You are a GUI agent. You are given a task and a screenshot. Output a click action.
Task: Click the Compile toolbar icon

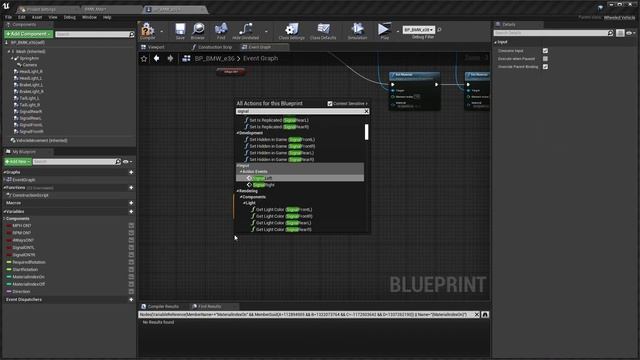[148, 29]
